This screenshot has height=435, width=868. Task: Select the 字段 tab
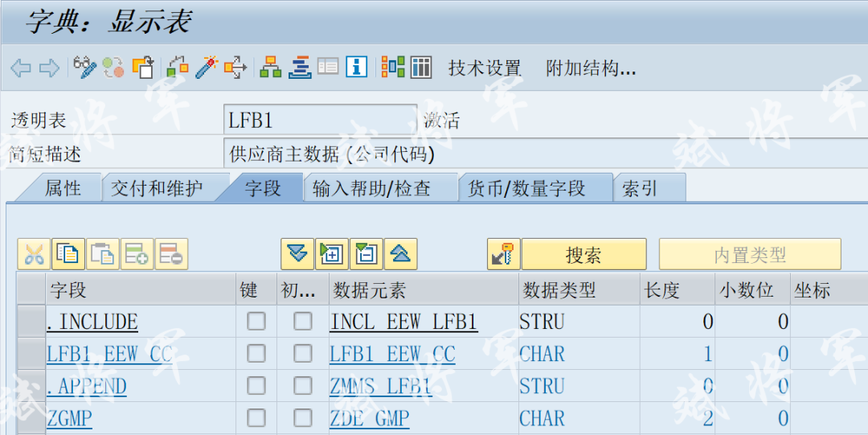(x=263, y=188)
